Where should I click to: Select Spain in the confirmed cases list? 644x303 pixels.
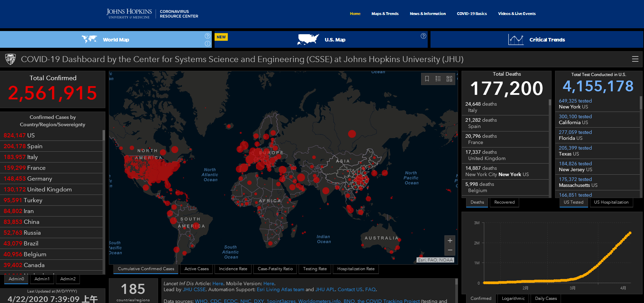(35, 146)
